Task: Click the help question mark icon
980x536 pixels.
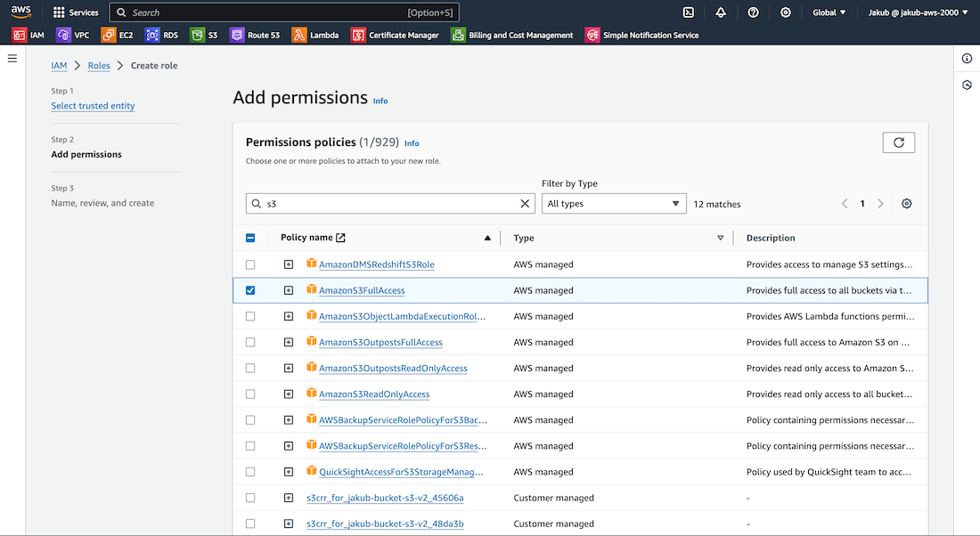Action: (x=753, y=12)
